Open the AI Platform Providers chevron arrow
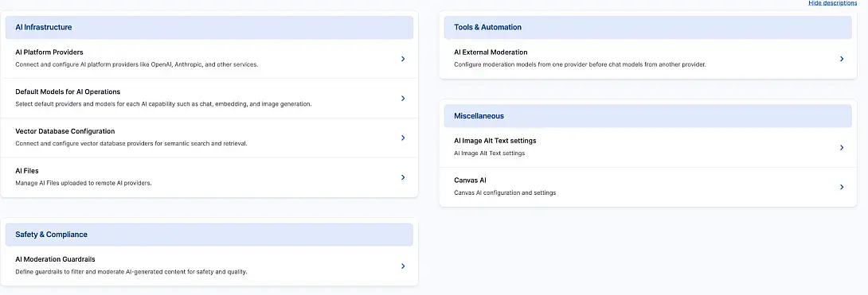The width and height of the screenshot is (868, 295). pos(403,59)
